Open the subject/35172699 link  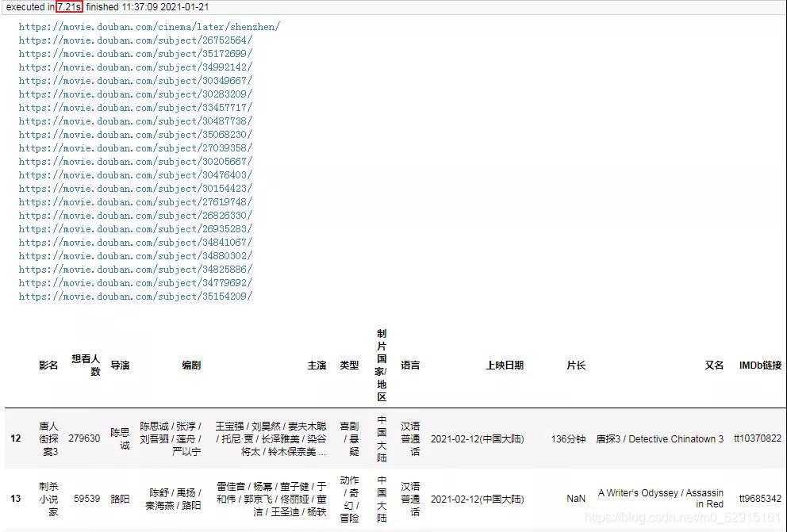[x=136, y=54]
